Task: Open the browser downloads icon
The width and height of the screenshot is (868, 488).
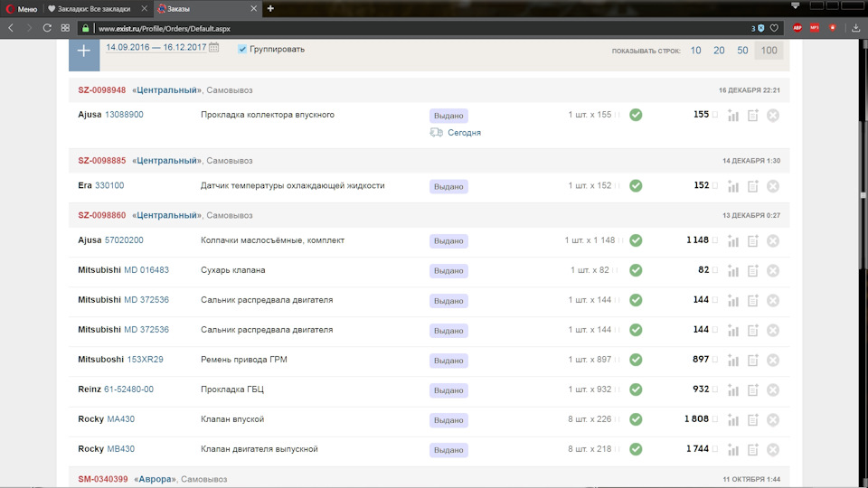Action: click(856, 28)
